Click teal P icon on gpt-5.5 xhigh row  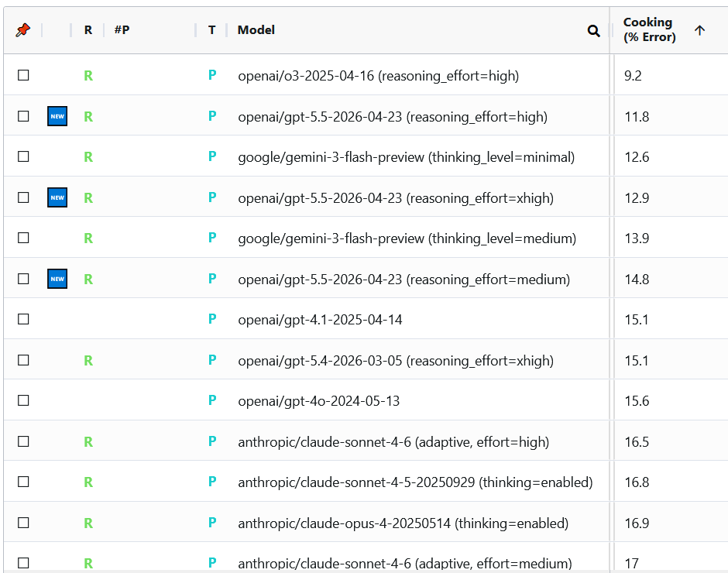click(212, 197)
